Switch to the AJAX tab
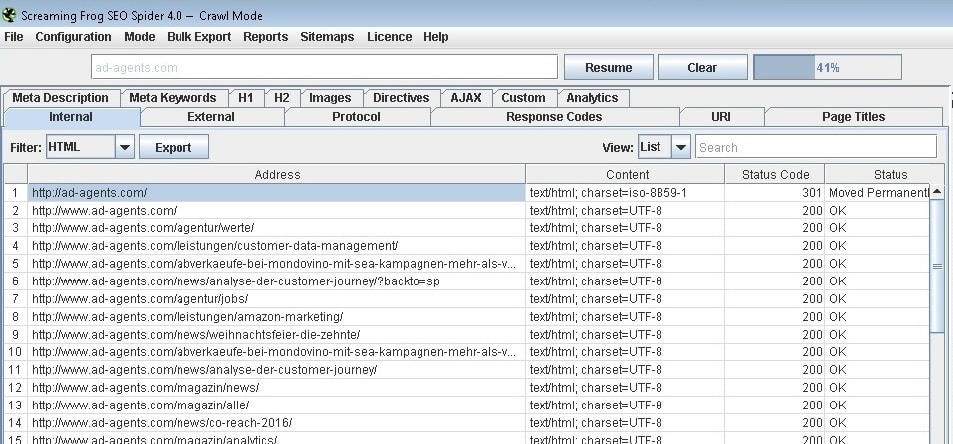Screen dimensions: 953x444 (x=466, y=98)
